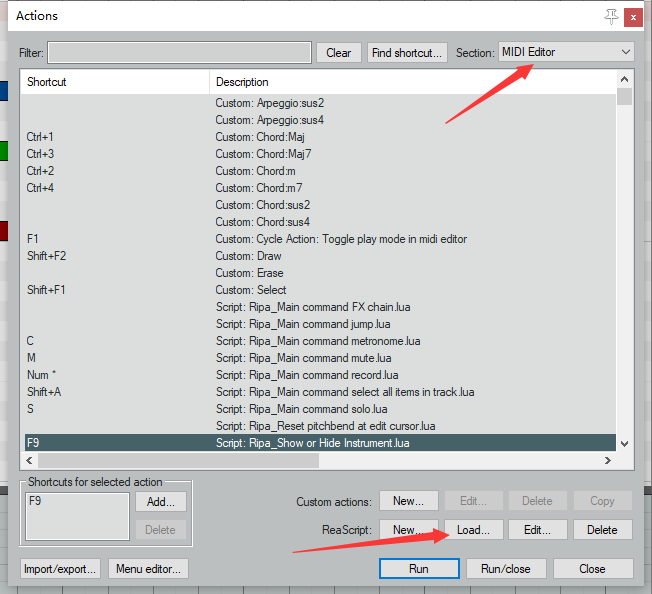Click up arrow of vertical scrollbar
The width and height of the screenshot is (652, 594).
tap(624, 79)
